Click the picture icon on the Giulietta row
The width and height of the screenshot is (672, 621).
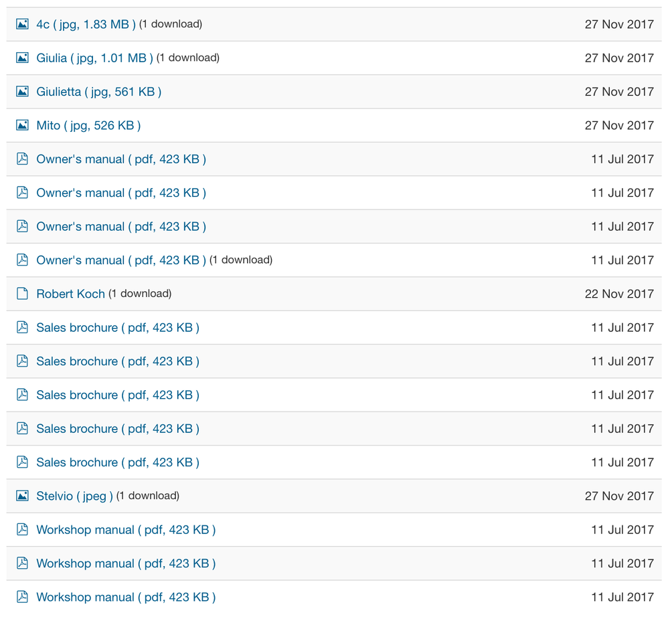click(22, 91)
